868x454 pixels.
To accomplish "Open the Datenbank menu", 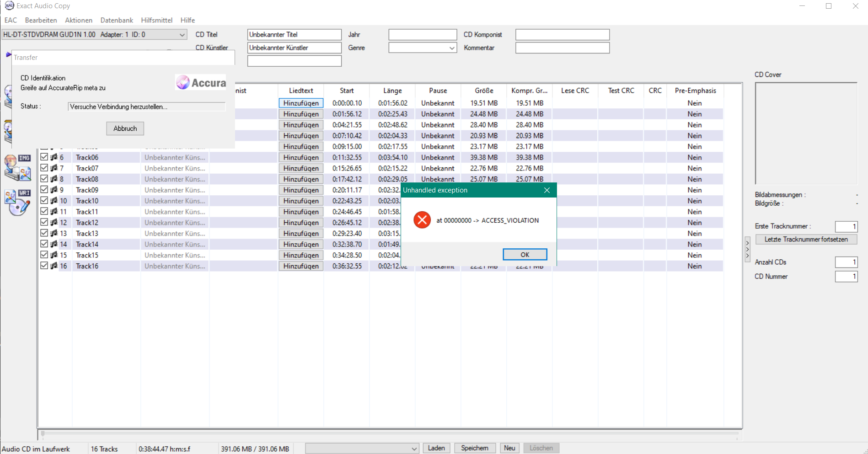I will (x=117, y=20).
